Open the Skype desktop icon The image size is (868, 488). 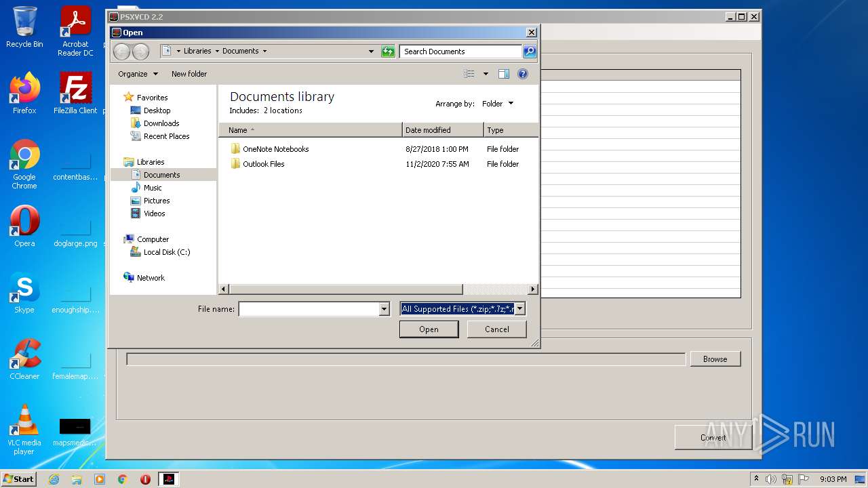24,293
